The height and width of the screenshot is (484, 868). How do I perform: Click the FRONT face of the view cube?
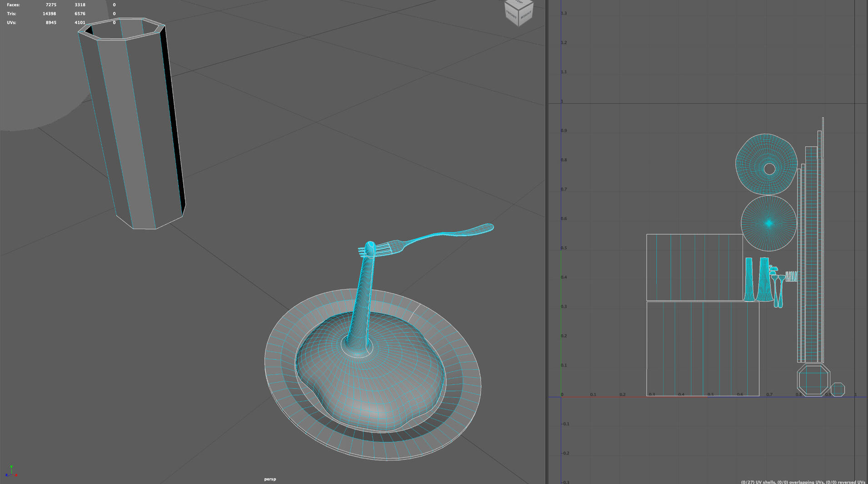(512, 15)
